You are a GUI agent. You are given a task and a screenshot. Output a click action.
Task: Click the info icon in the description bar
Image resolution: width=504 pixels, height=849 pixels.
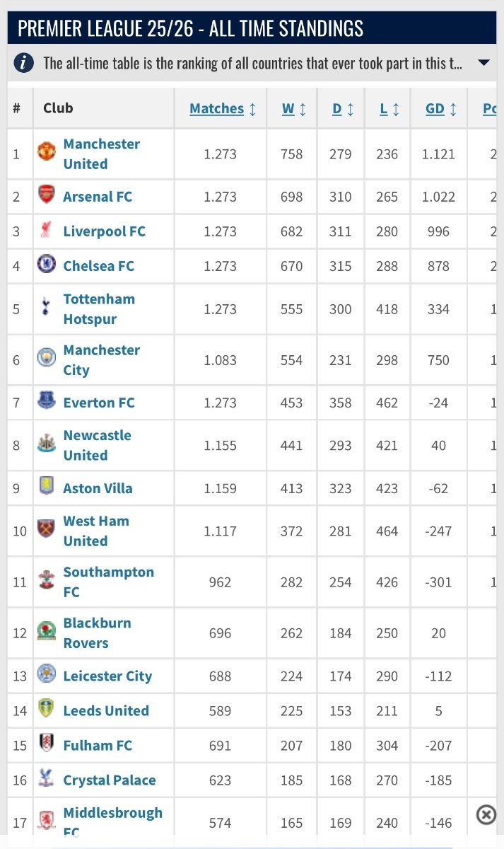pyautogui.click(x=25, y=63)
